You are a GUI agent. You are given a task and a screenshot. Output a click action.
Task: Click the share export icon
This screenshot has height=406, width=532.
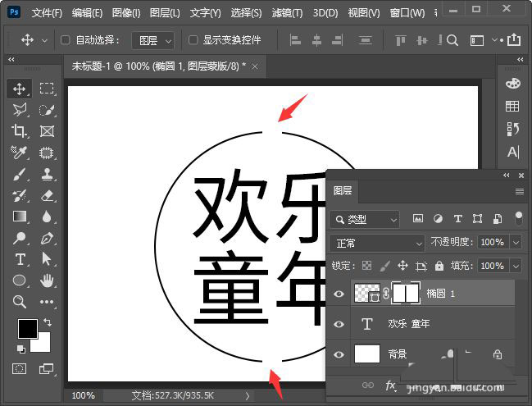coord(514,39)
